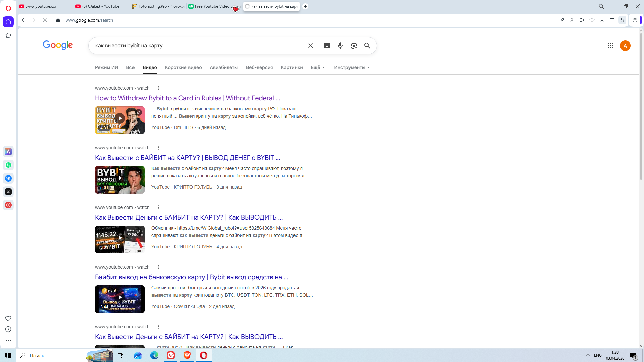This screenshot has height=362, width=644.
Task: Take snapshot with Opera camera icon
Action: pos(572,20)
